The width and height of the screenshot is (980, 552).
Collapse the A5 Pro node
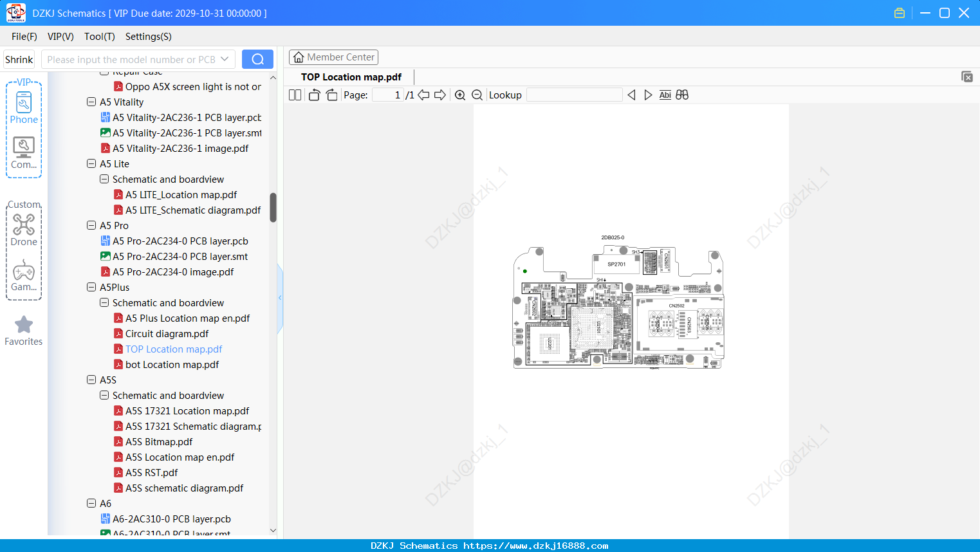tap(91, 226)
